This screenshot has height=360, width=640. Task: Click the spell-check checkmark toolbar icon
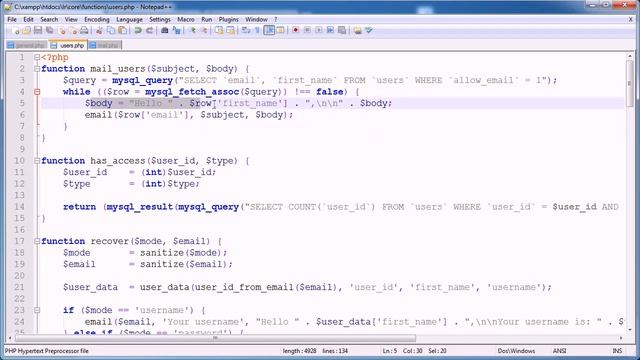(x=369, y=31)
